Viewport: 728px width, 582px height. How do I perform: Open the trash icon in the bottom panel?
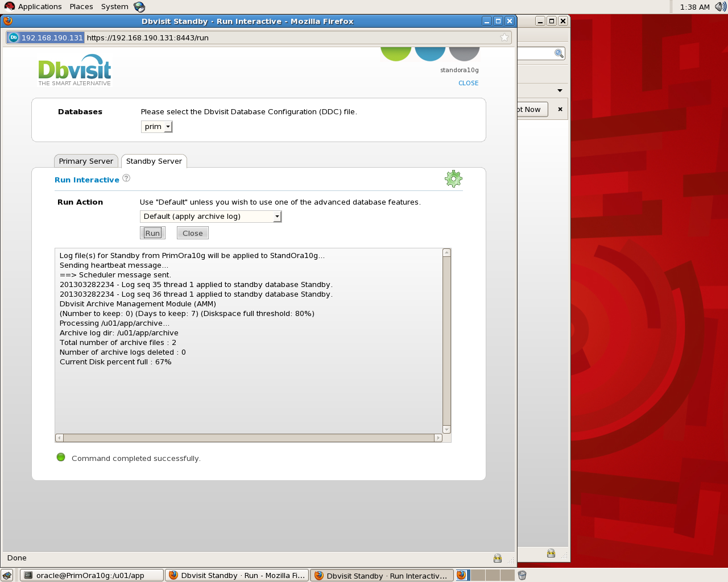click(x=522, y=575)
